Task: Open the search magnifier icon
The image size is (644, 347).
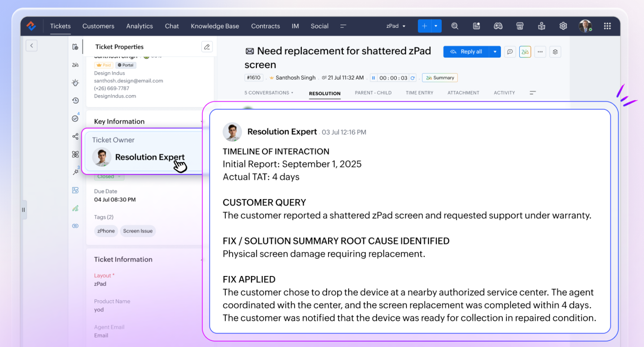Action: tap(454, 26)
